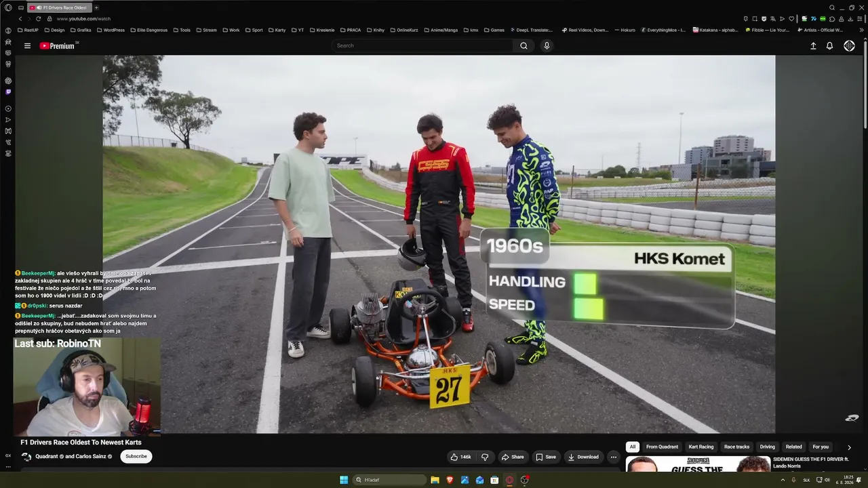Open the YouTube upload/create button
Screen dimensions: 868x488
coord(813,46)
